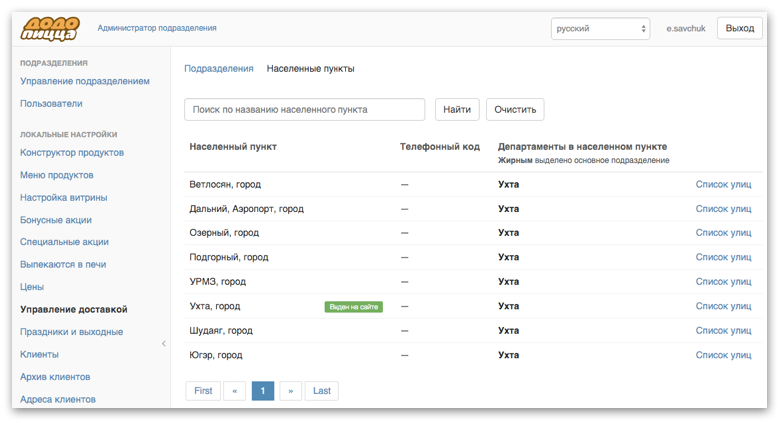Open Клиенты in sidebar
780x423 pixels.
[39, 354]
